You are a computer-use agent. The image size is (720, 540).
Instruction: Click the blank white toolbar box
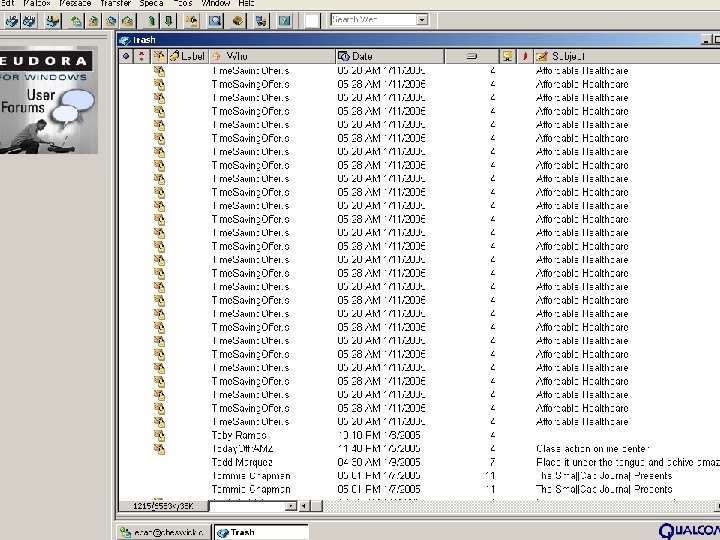pos(312,21)
